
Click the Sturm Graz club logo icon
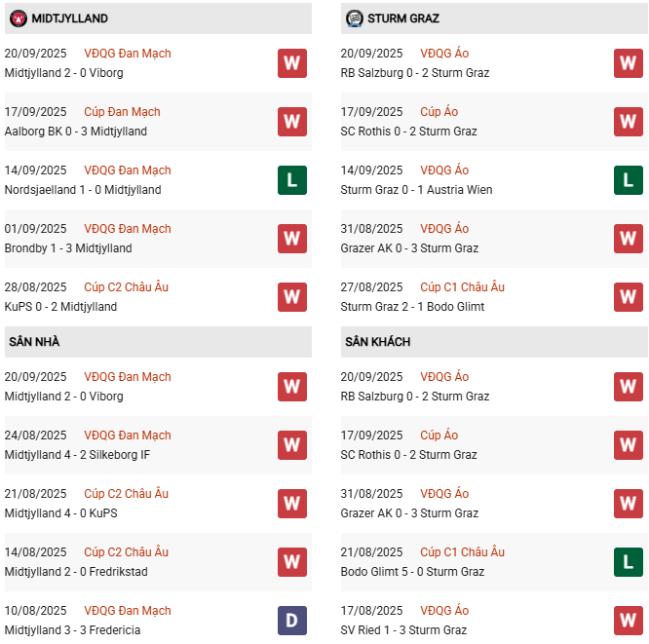[x=354, y=19]
